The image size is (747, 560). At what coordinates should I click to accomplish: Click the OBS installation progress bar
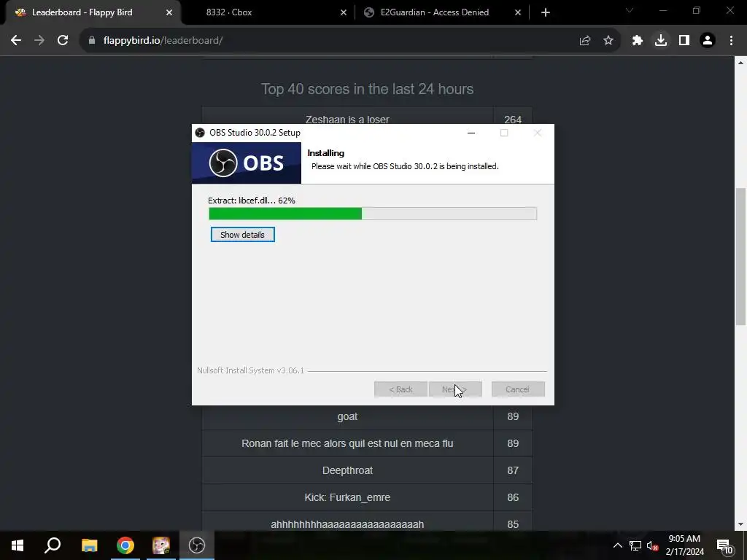coord(373,214)
